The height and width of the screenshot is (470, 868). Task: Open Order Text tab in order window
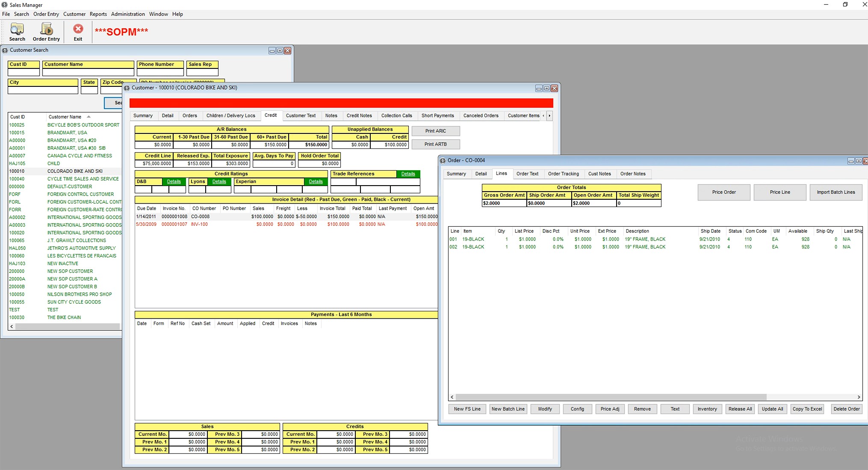pos(527,174)
